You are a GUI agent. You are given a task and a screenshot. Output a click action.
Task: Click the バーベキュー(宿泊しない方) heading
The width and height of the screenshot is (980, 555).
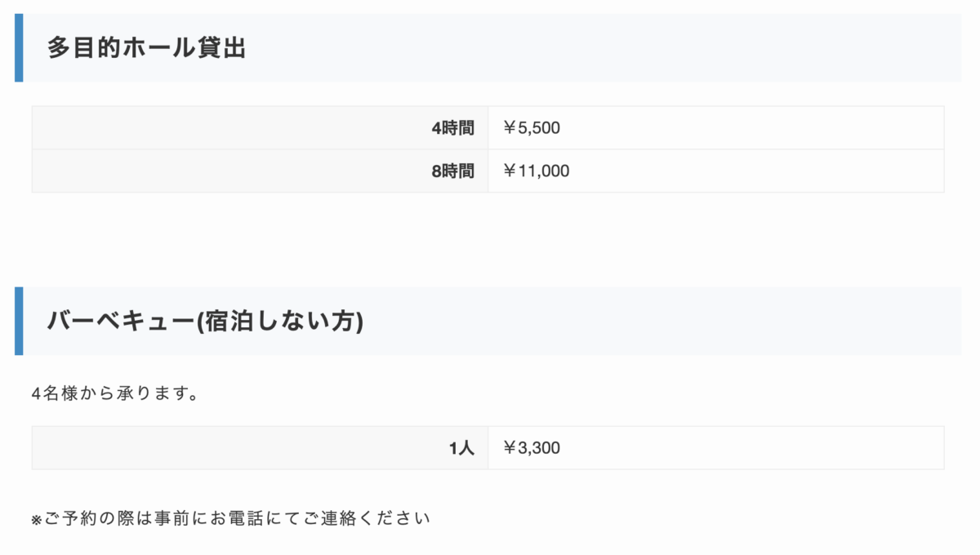pyautogui.click(x=205, y=321)
